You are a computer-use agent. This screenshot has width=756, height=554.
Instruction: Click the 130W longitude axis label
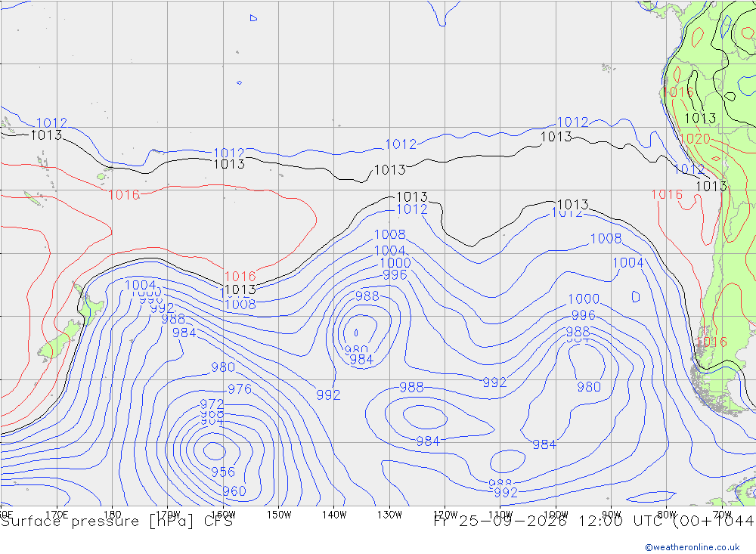point(389,515)
